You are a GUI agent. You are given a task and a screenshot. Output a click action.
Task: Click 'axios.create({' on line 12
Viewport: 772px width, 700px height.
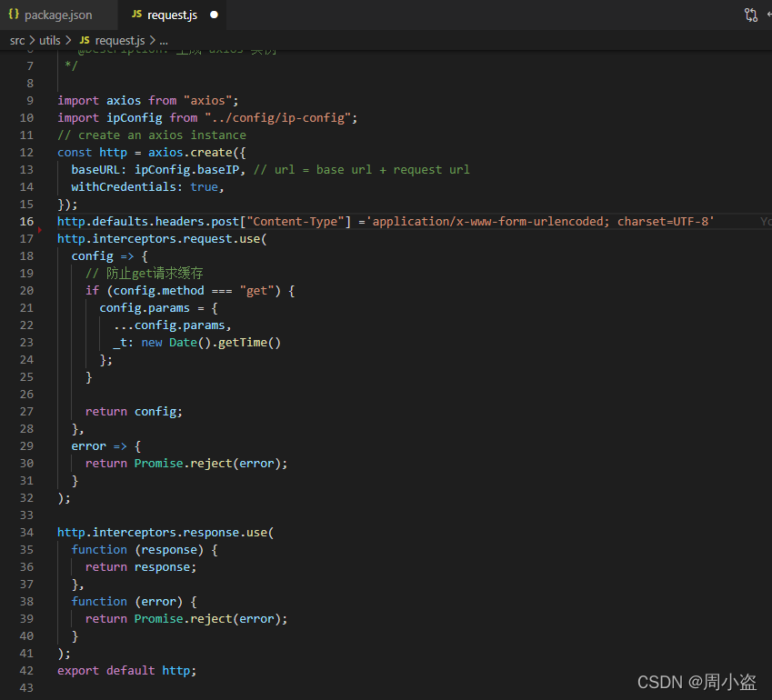197,153
